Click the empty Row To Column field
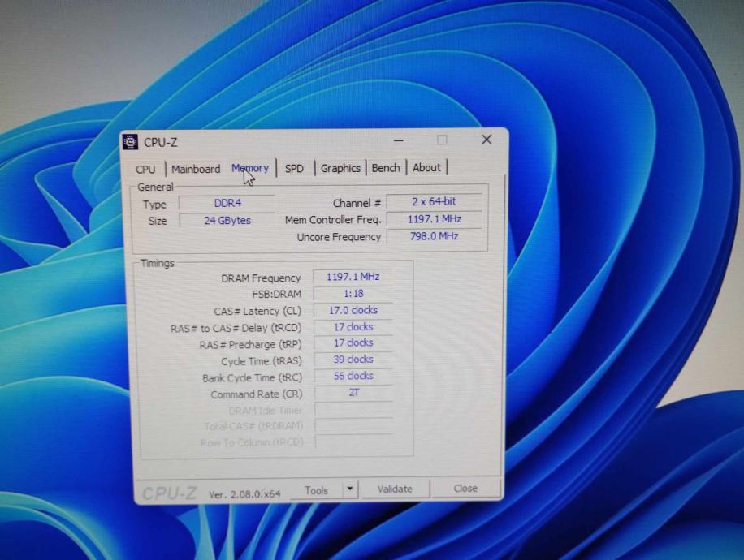744x560 pixels. [x=353, y=442]
